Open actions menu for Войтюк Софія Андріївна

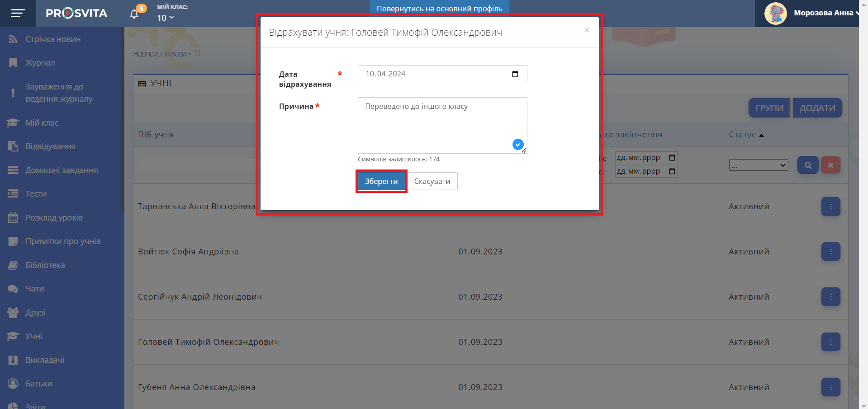(x=830, y=252)
